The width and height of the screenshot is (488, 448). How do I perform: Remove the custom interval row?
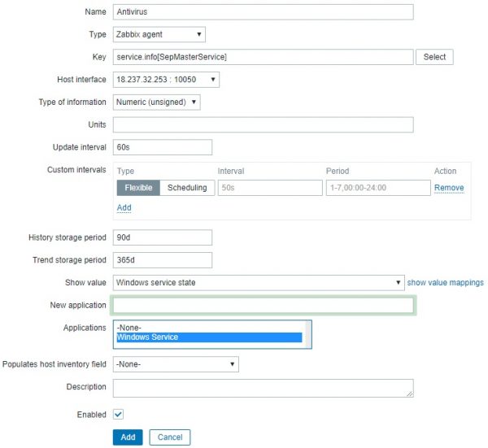[449, 188]
